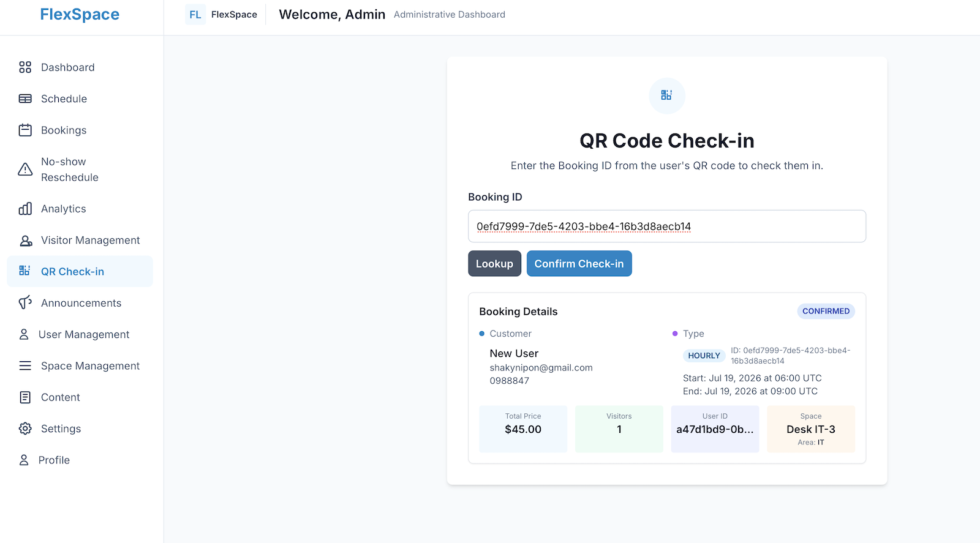Click the phone number 0988847
The width and height of the screenshot is (980, 543).
click(509, 381)
